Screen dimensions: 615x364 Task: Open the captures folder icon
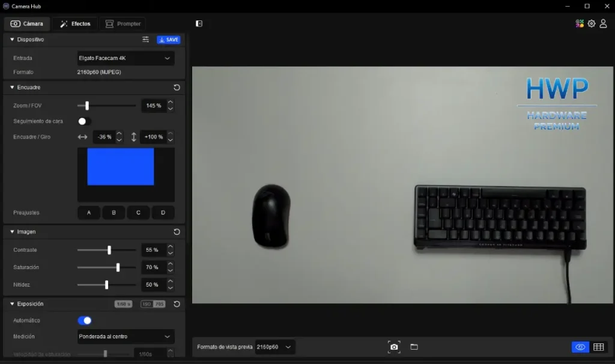[x=414, y=347]
